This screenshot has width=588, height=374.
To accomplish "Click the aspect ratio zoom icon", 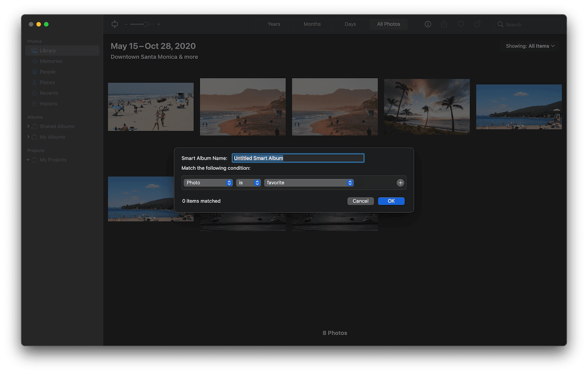I will [115, 24].
